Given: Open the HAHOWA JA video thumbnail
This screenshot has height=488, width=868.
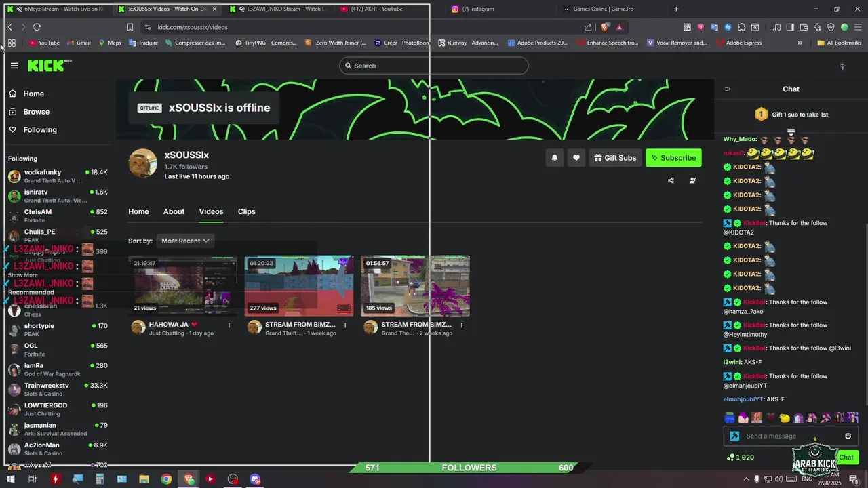Looking at the screenshot, I should (183, 286).
